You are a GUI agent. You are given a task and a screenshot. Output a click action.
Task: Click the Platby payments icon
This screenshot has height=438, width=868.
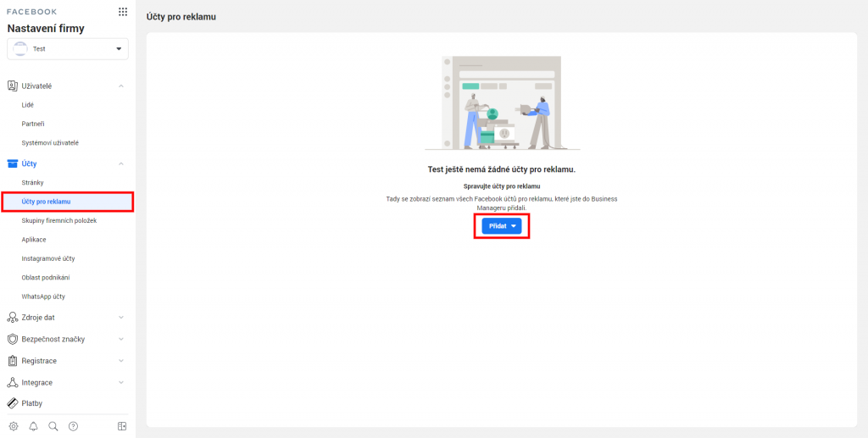point(13,403)
